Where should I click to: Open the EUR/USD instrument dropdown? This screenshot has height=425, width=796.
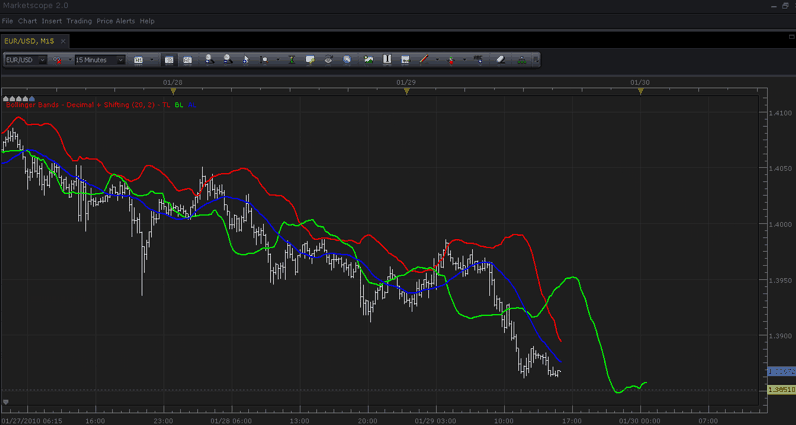pyautogui.click(x=25, y=60)
